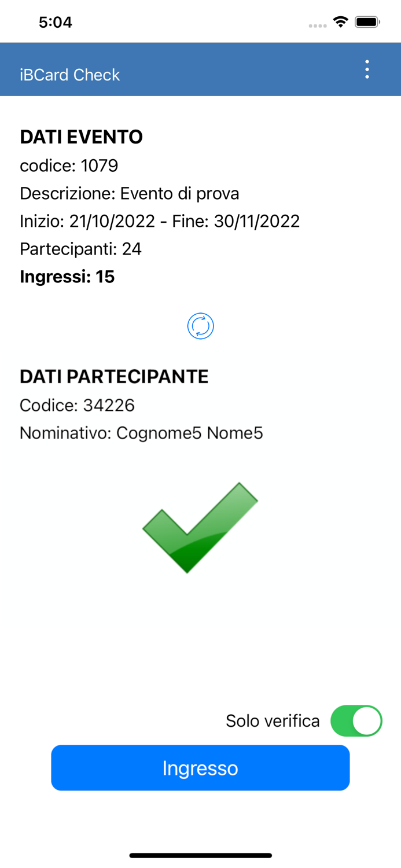401x868 pixels.
Task: Tap the Solo verifica label text
Action: [x=272, y=720]
